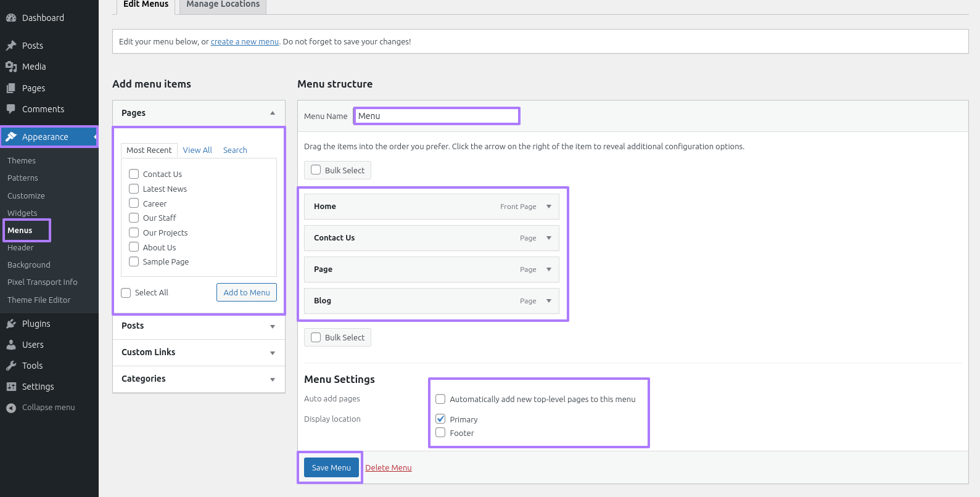The image size is (980, 497).
Task: Click the Save Menu button
Action: pos(331,467)
